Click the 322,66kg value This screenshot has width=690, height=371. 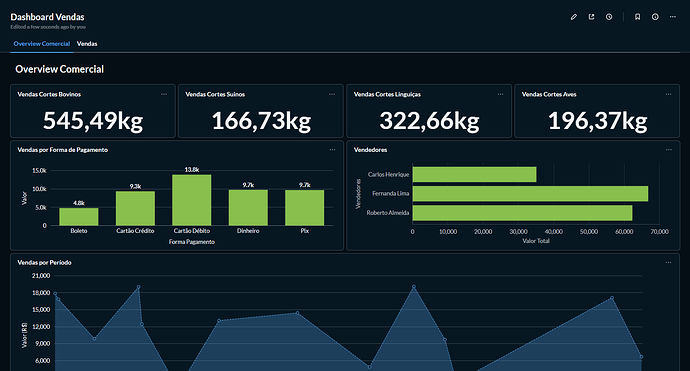[429, 121]
